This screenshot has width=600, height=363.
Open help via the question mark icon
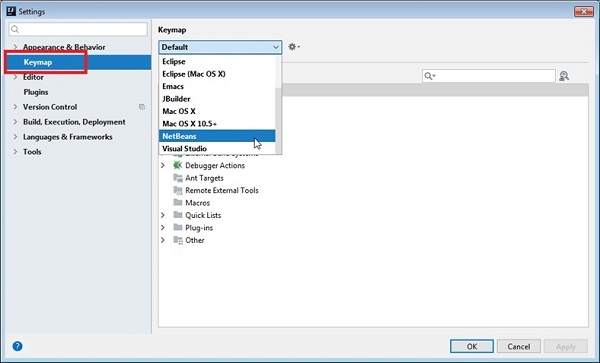17,346
